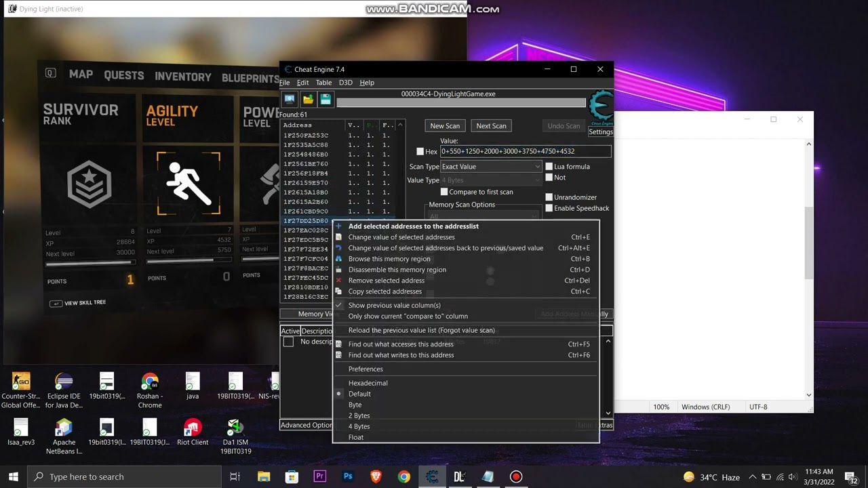Open the D3D menu

345,83
